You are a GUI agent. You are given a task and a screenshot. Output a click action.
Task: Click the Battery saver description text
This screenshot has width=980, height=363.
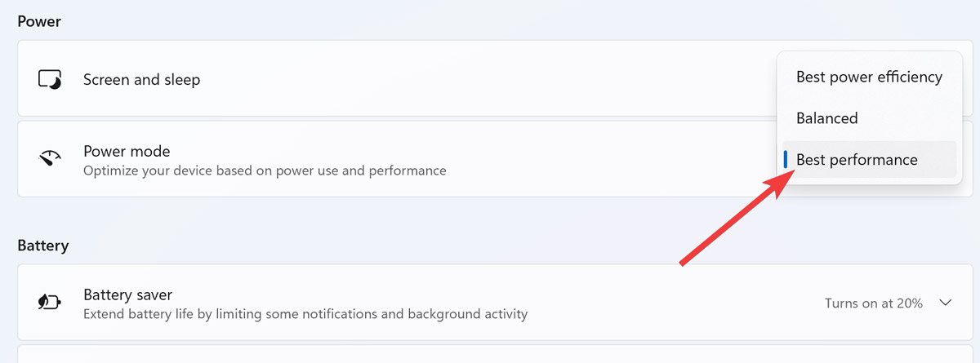point(305,314)
